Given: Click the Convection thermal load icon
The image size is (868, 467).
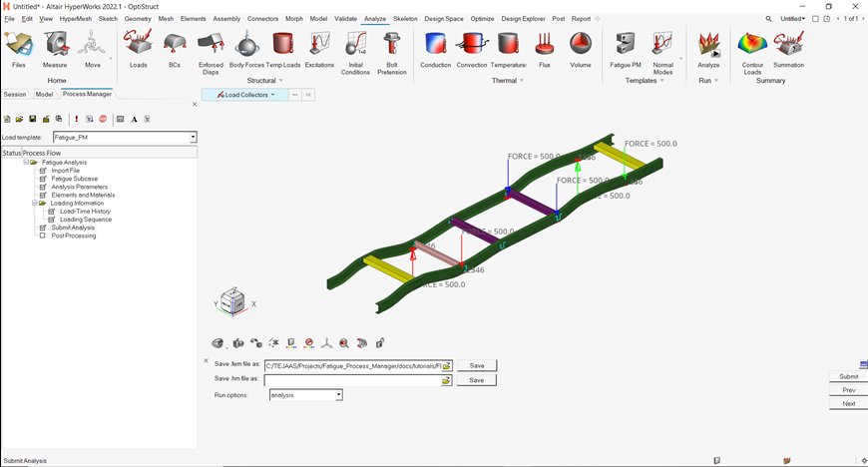Looking at the screenshot, I should (472, 47).
